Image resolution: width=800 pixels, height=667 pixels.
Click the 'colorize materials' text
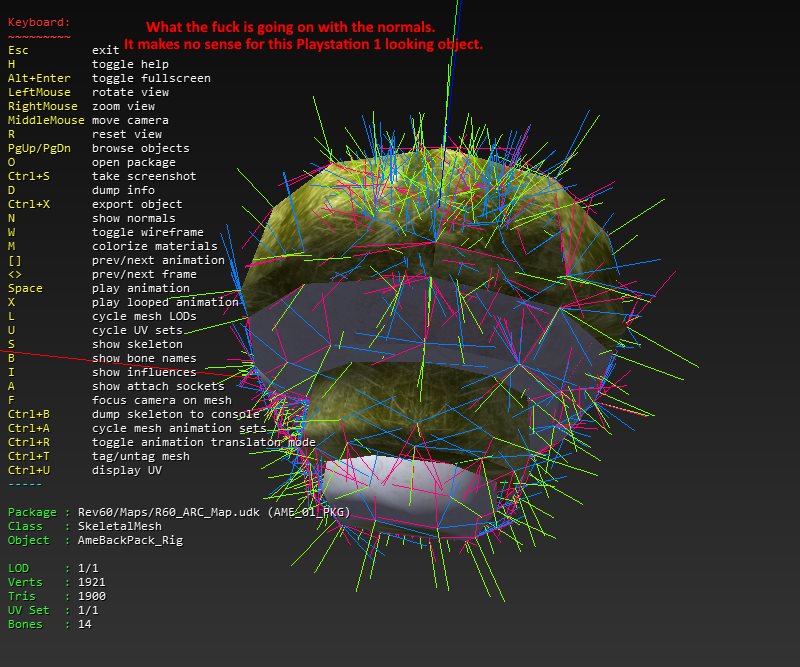pyautogui.click(x=155, y=246)
